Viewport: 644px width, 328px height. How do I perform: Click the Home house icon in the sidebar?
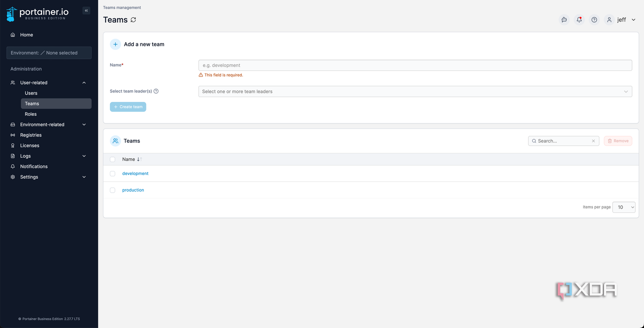click(13, 35)
